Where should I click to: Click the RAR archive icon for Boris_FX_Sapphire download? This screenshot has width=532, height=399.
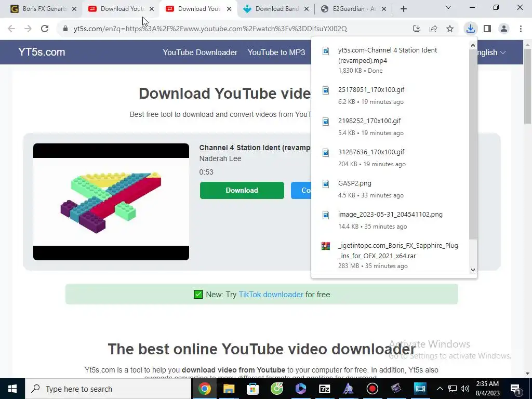coord(326,246)
